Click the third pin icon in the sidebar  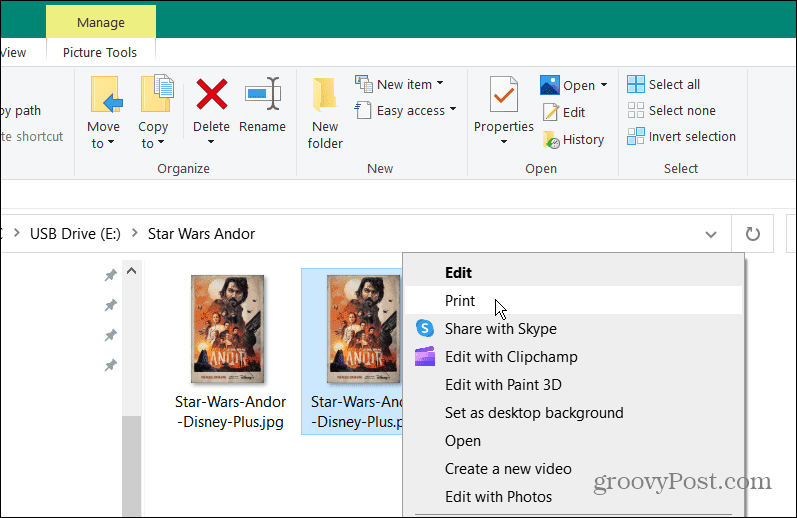click(x=110, y=336)
